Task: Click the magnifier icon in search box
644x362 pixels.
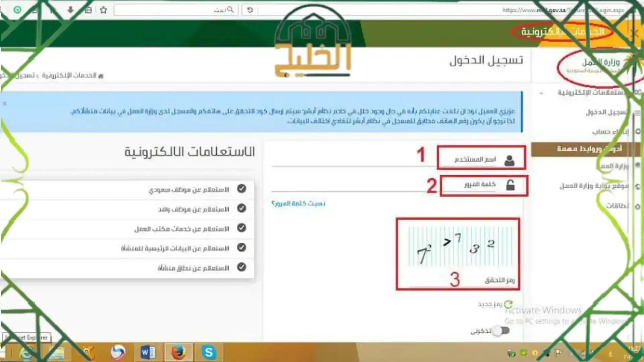Action: tap(230, 9)
